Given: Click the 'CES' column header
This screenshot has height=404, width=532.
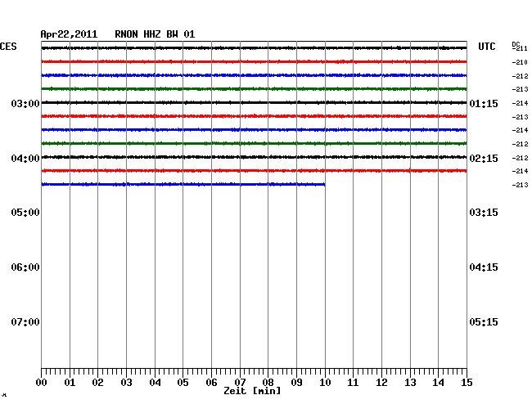Looking at the screenshot, I should pos(8,47).
